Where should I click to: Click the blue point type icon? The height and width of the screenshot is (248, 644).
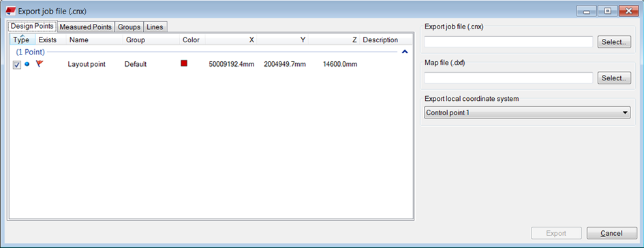tap(27, 64)
